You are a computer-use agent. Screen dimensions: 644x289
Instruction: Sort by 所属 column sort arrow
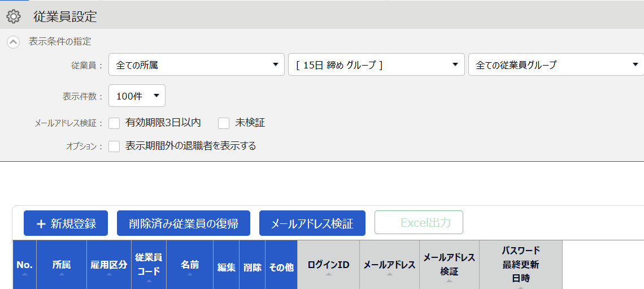tap(62, 274)
